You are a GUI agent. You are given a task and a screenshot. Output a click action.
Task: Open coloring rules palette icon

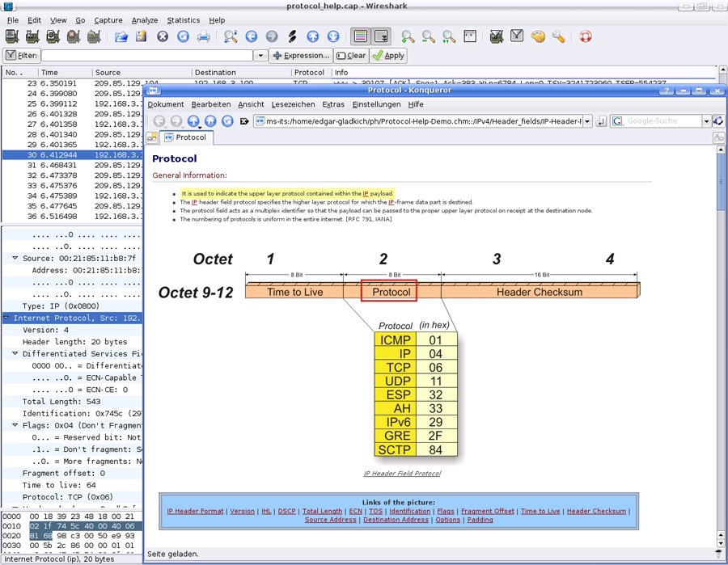pos(538,36)
